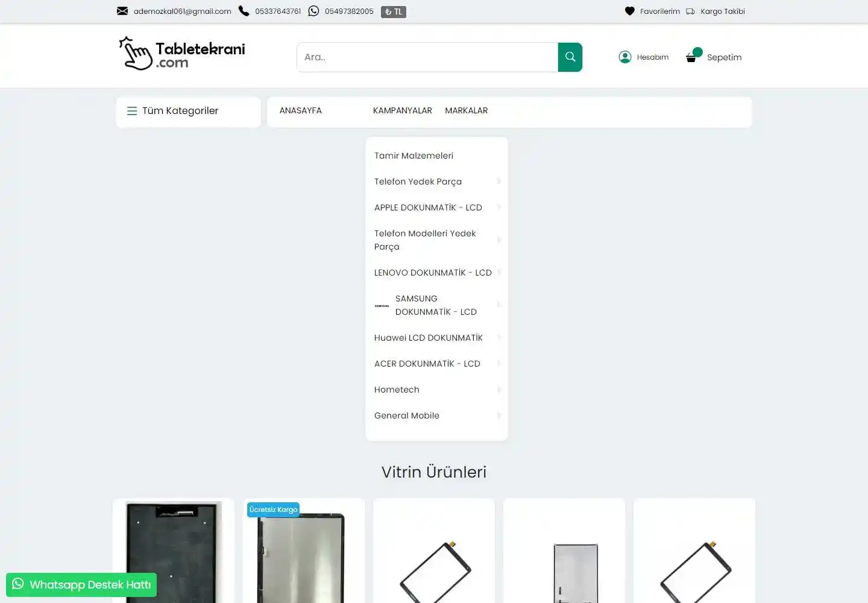Image resolution: width=868 pixels, height=603 pixels.
Task: Select Telefon Yedek Parça category
Action: (x=418, y=182)
